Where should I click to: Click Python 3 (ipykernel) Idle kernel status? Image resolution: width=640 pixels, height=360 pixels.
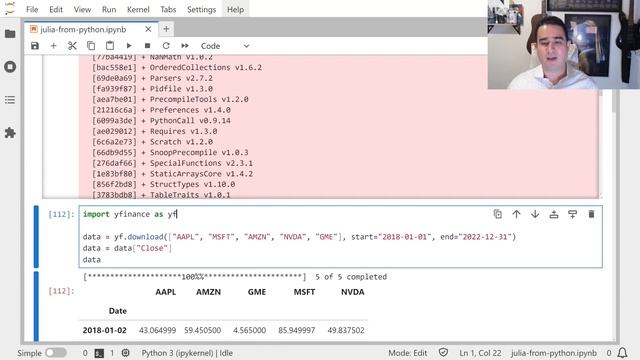coord(187,353)
